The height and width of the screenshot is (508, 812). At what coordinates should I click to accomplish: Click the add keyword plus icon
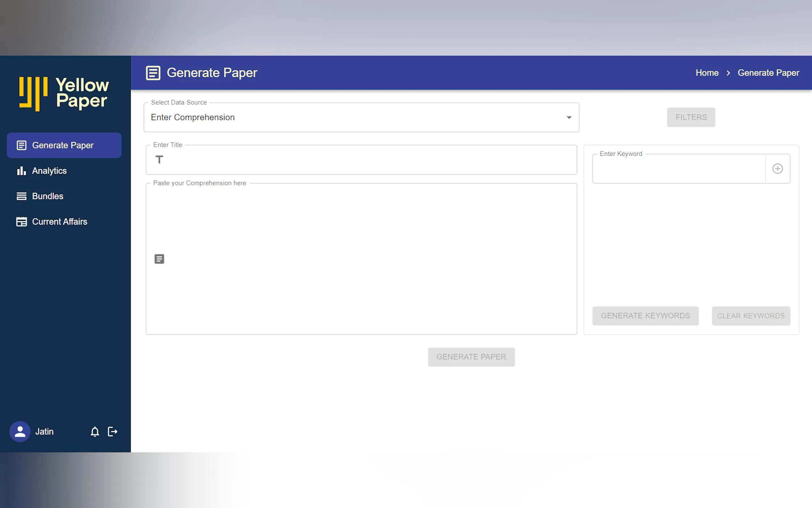(777, 169)
